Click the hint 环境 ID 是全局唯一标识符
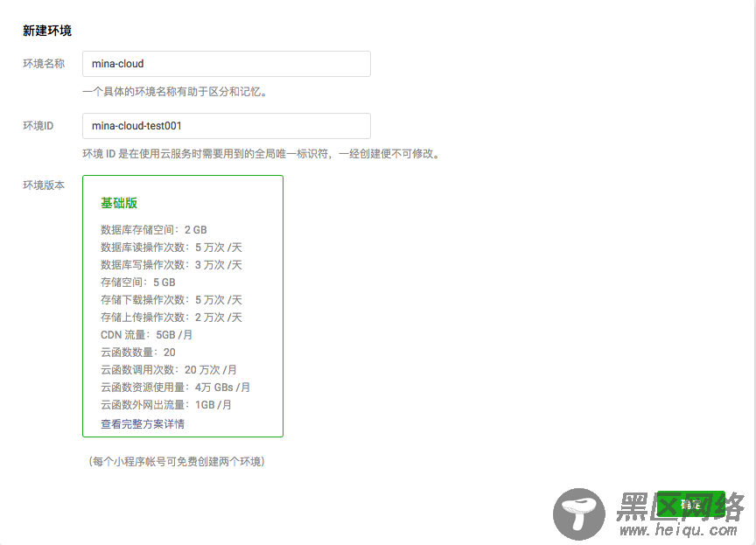Viewport: 756px width, 545px height. pos(261,154)
